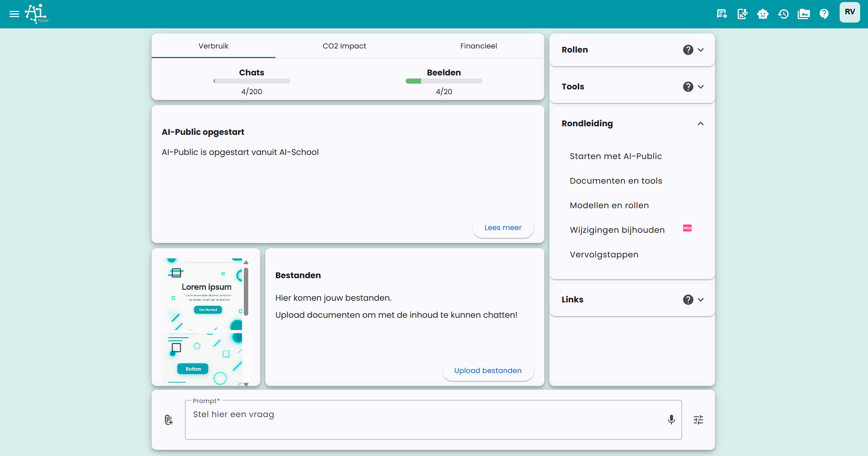The image size is (868, 456).
Task: Click the Prompt text input field
Action: (x=423, y=419)
